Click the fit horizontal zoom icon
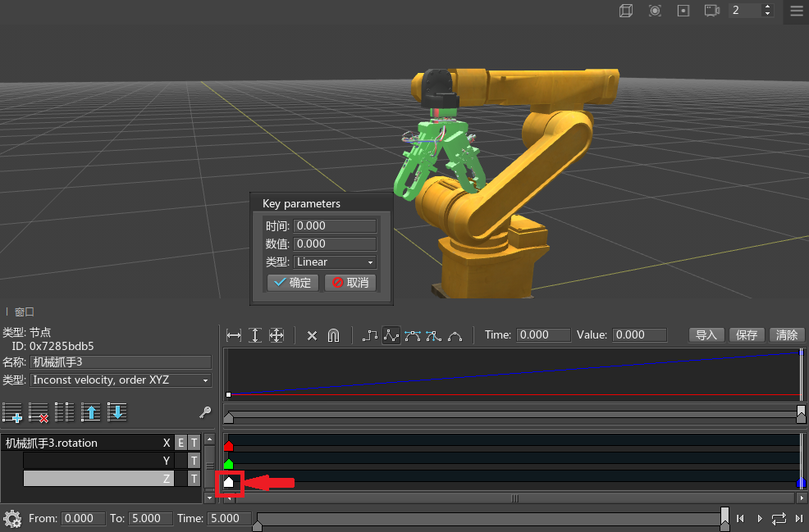Viewport: 809px width, 532px height. point(234,335)
